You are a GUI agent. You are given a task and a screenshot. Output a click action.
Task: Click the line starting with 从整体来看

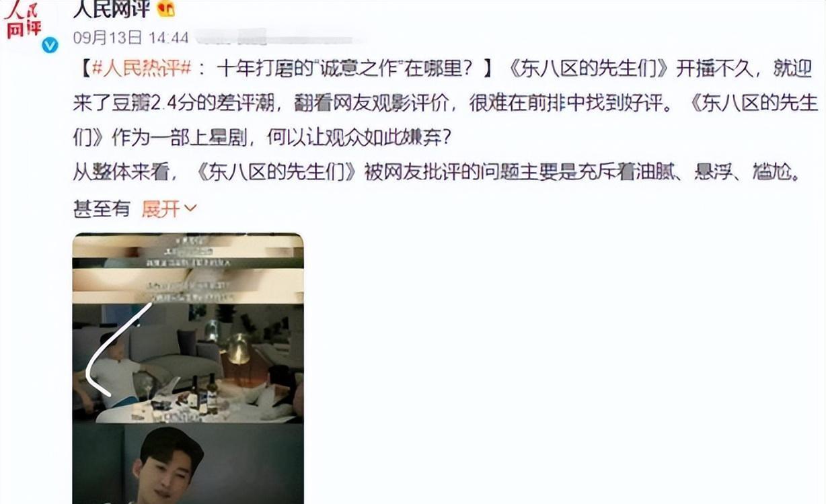[x=436, y=173]
